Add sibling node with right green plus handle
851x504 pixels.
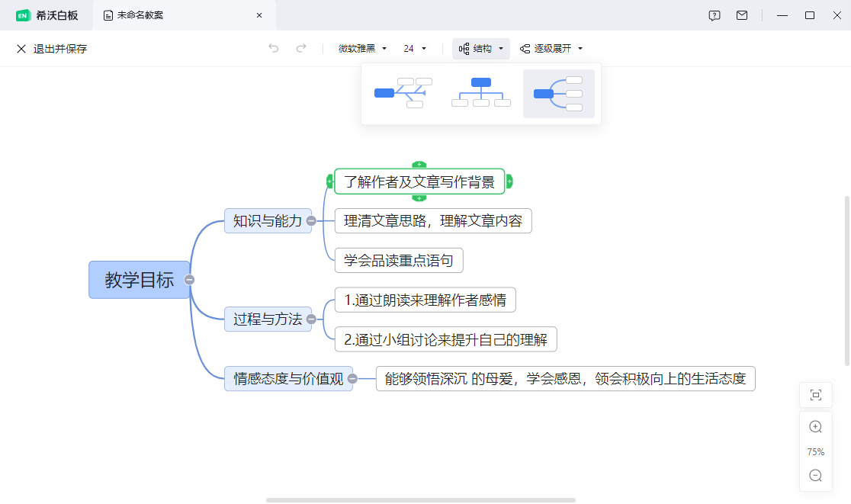pos(509,181)
